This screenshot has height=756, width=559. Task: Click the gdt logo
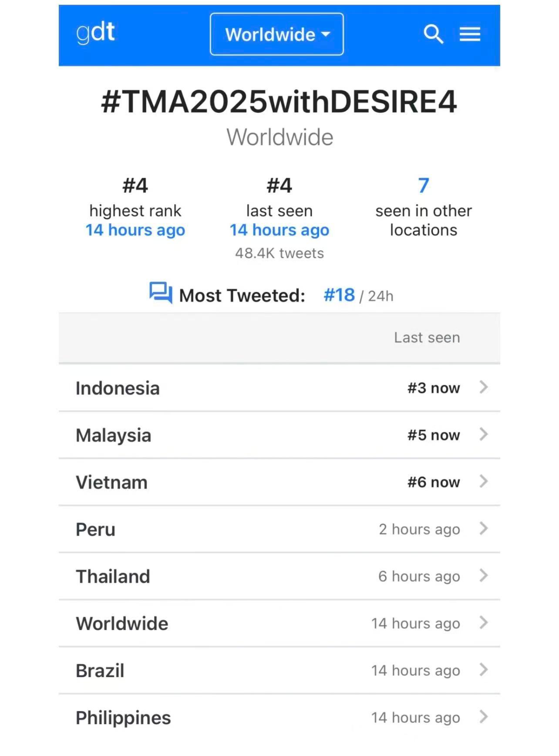[95, 33]
